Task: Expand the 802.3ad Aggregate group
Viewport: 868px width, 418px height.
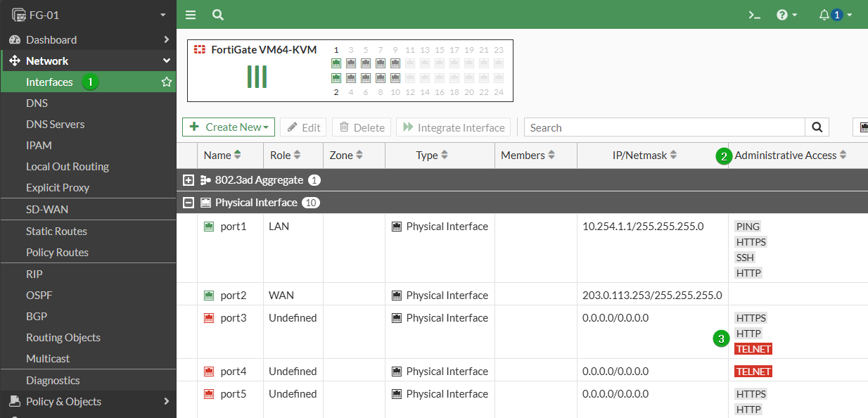Action: tap(188, 180)
